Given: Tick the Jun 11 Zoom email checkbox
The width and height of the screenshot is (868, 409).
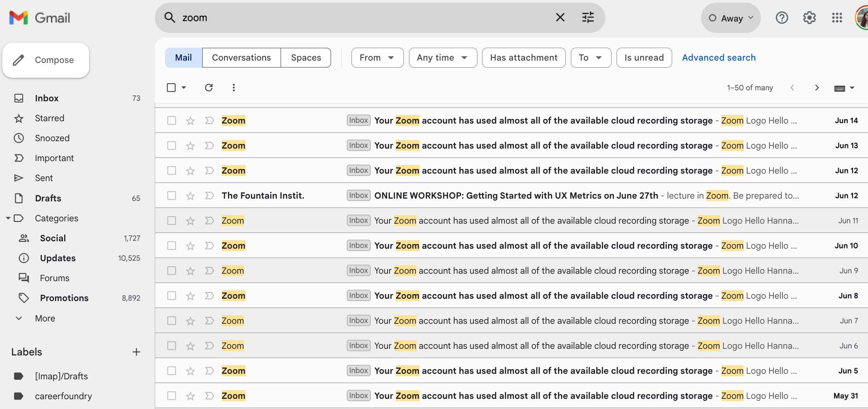Looking at the screenshot, I should (x=171, y=221).
